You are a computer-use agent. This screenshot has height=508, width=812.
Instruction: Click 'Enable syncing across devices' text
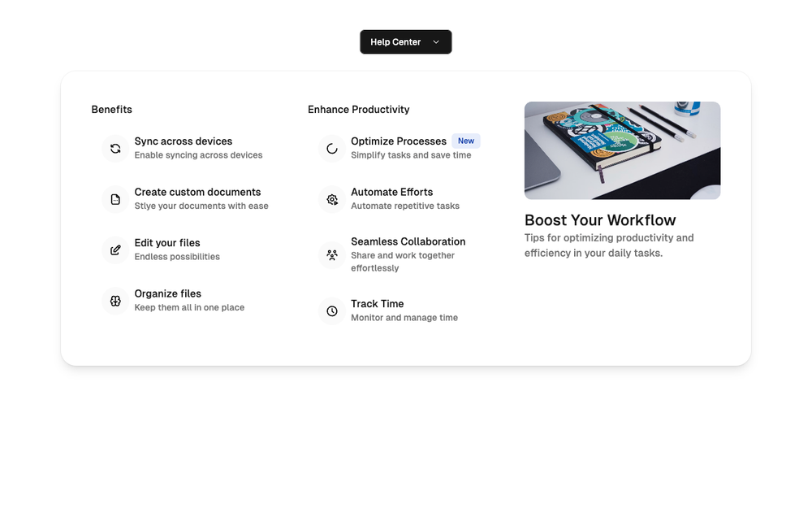tap(198, 155)
